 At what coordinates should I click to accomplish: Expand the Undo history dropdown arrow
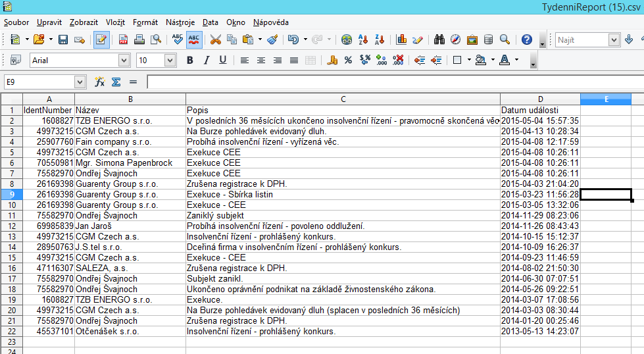305,40
